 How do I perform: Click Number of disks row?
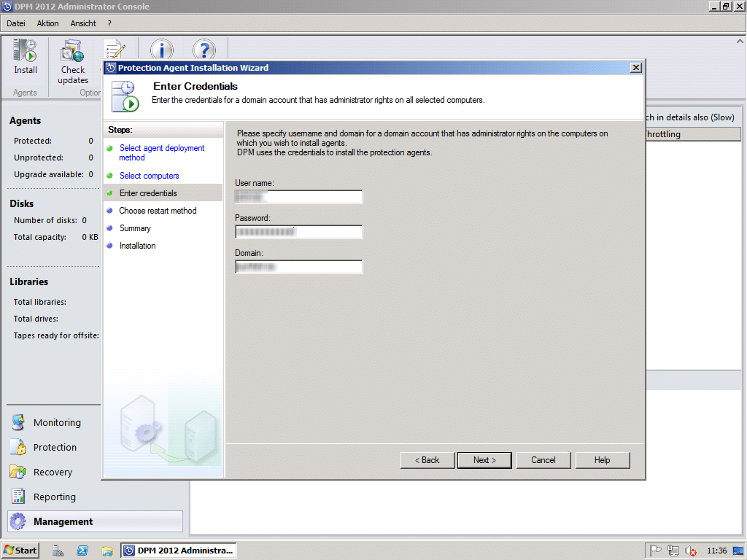(x=50, y=220)
